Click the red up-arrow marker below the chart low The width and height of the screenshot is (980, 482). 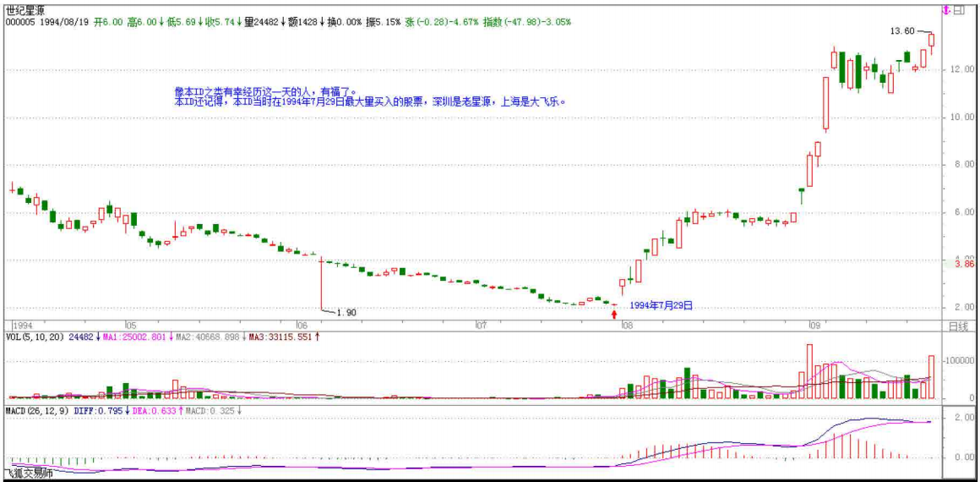(x=613, y=314)
